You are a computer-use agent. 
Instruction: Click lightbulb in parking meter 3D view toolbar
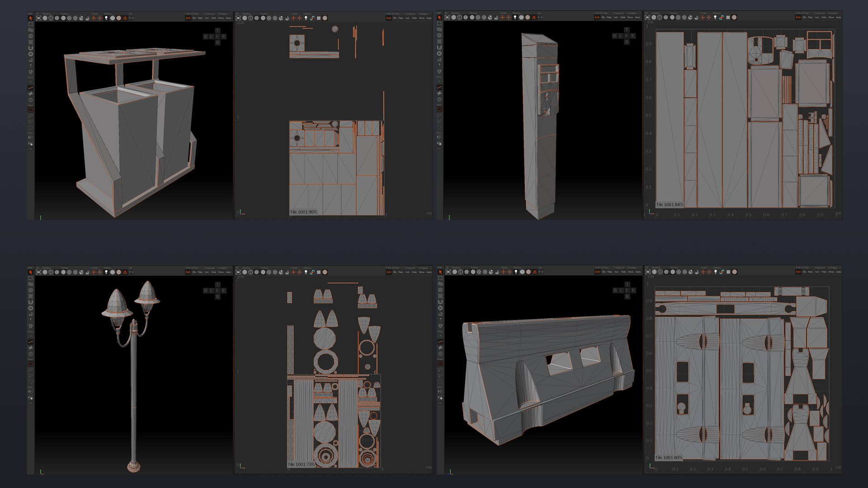coord(515,17)
